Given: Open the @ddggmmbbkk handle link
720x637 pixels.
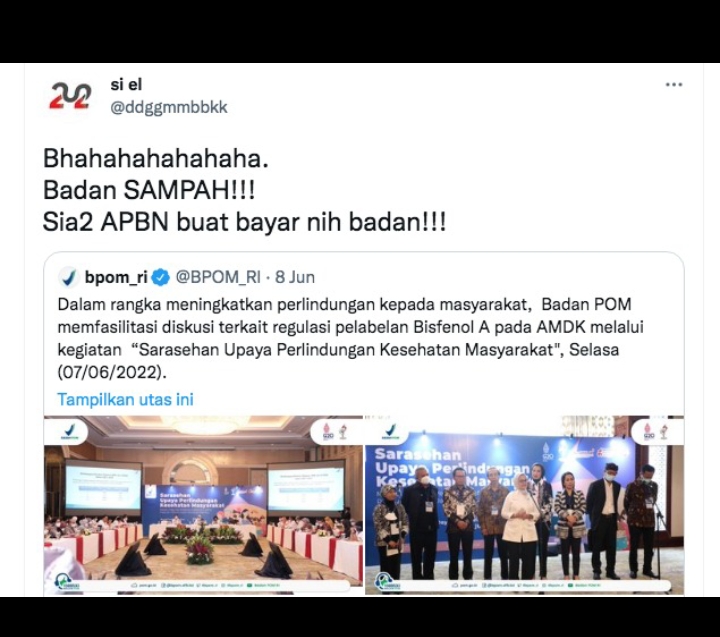Looking at the screenshot, I should click(x=169, y=107).
